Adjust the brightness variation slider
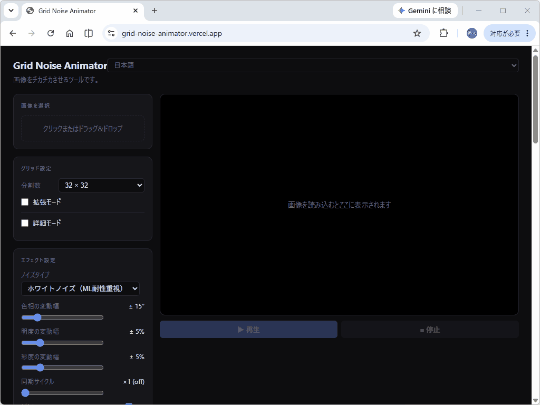The image size is (540, 405). coord(62,343)
